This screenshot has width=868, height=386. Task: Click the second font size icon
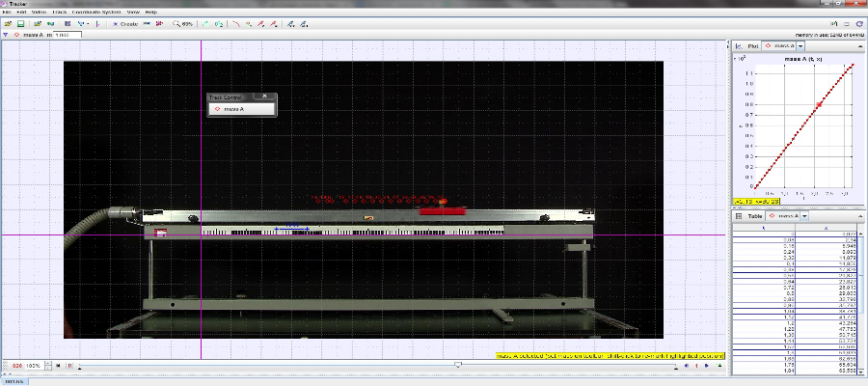coord(304,24)
